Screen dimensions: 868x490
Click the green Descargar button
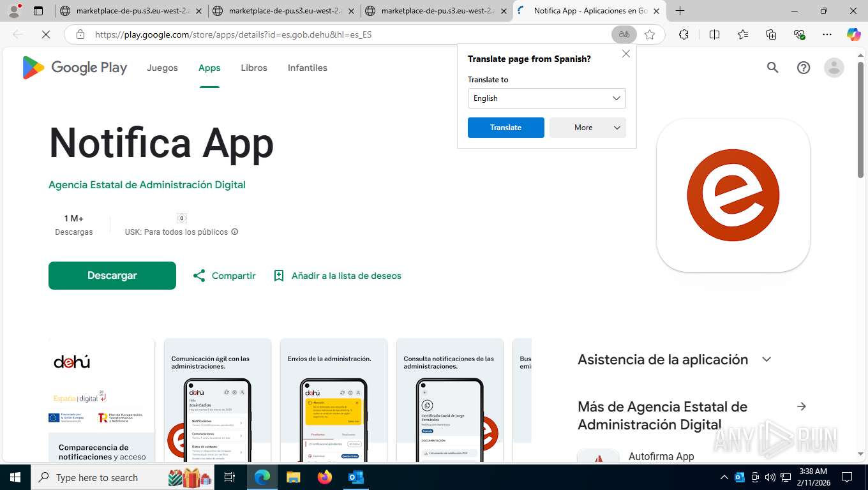tap(112, 276)
